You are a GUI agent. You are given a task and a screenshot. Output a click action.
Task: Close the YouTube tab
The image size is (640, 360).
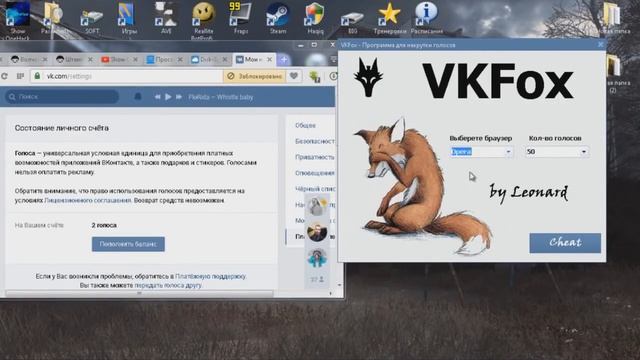(135, 60)
